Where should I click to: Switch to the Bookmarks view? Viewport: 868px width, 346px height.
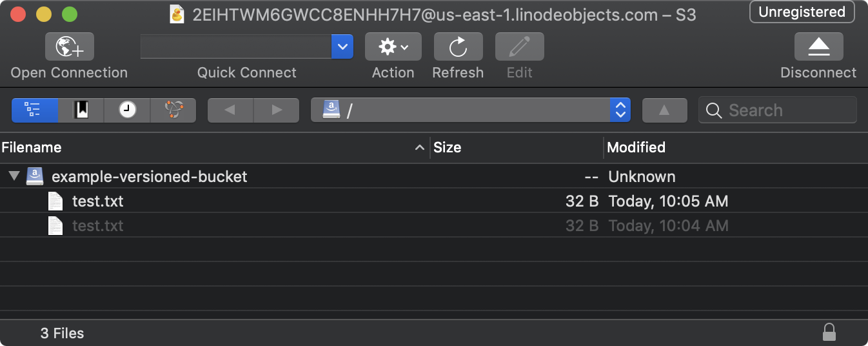81,110
